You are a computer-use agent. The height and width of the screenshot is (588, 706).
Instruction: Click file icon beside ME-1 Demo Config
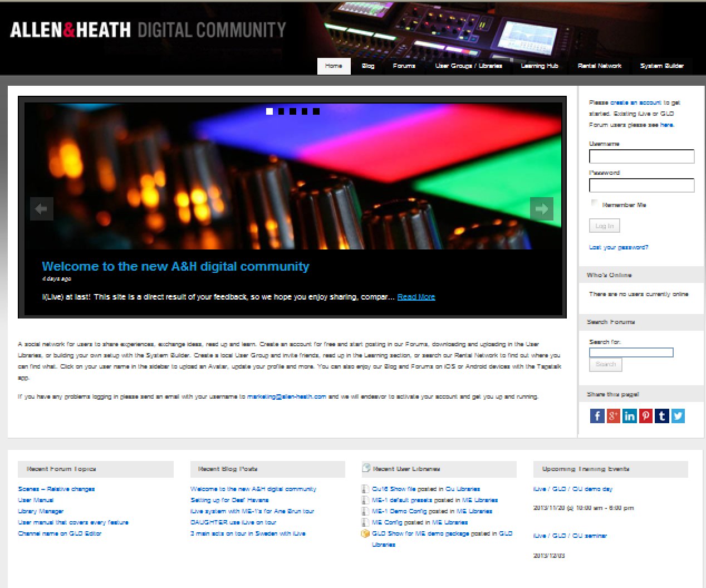[365, 511]
